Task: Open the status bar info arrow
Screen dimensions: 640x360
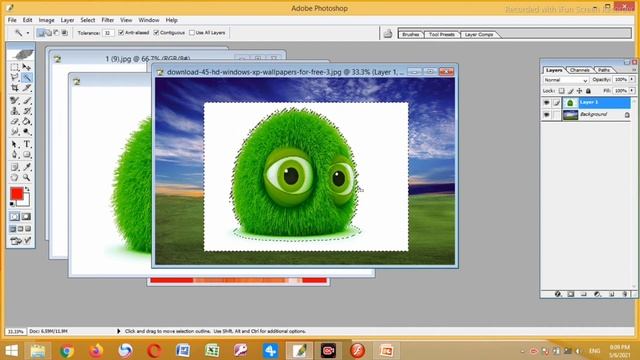Action: point(119,331)
